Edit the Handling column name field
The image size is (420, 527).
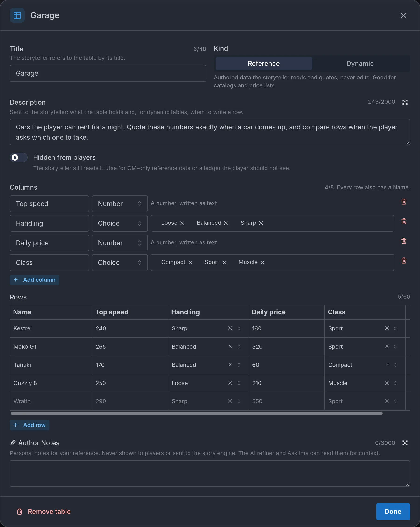click(49, 223)
